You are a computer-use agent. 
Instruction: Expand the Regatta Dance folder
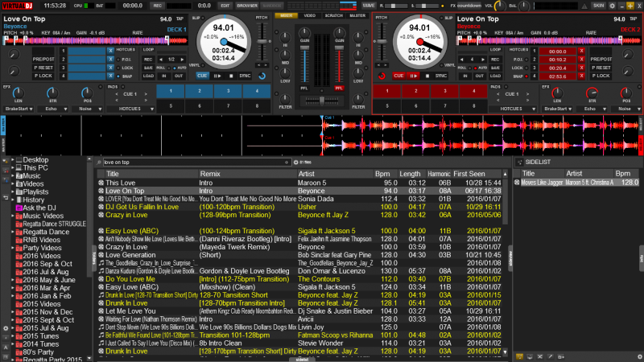click(13, 232)
